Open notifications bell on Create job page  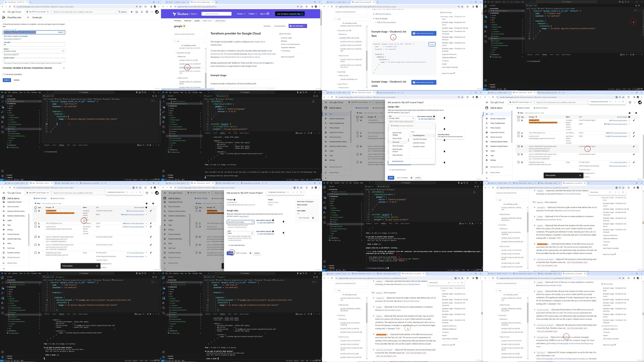[x=142, y=12]
